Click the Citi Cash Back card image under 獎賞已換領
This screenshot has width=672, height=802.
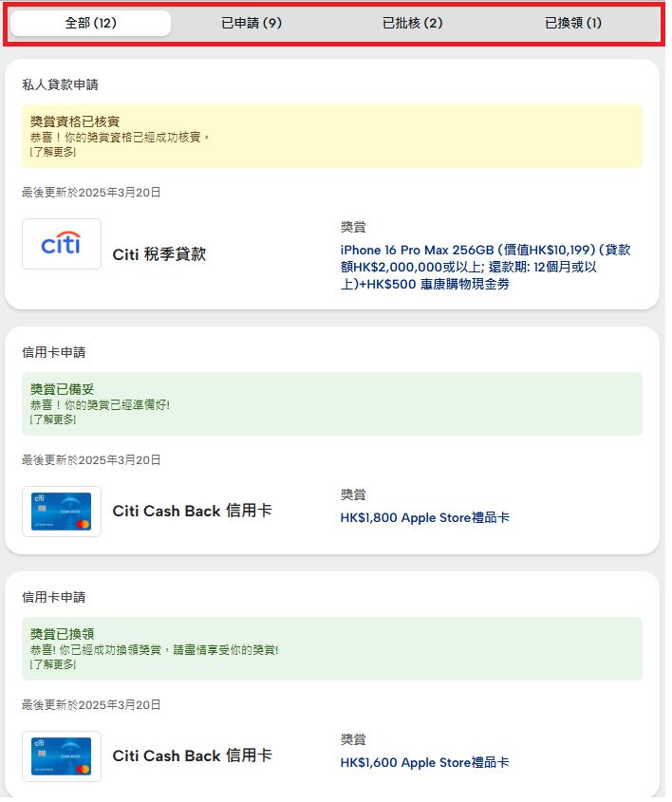pos(61,756)
